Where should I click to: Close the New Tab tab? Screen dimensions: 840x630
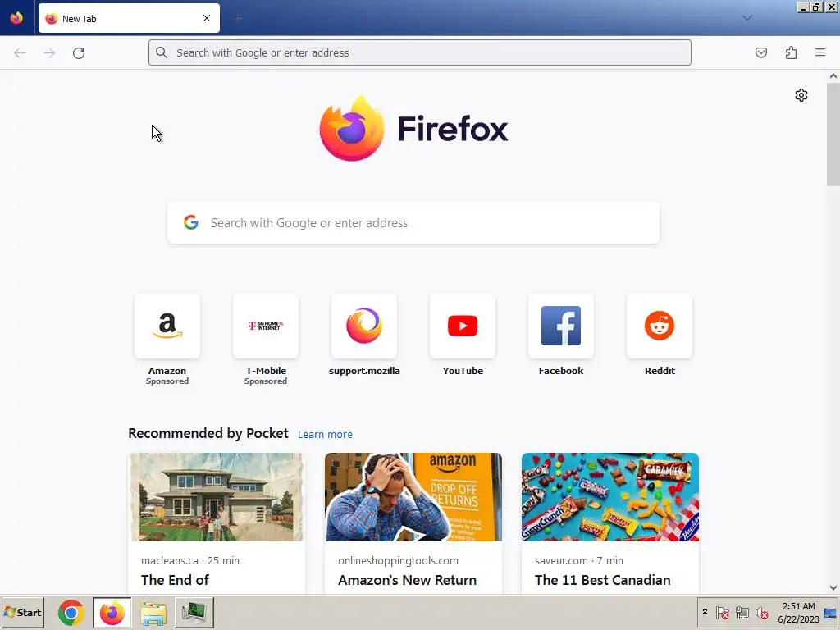coord(207,18)
